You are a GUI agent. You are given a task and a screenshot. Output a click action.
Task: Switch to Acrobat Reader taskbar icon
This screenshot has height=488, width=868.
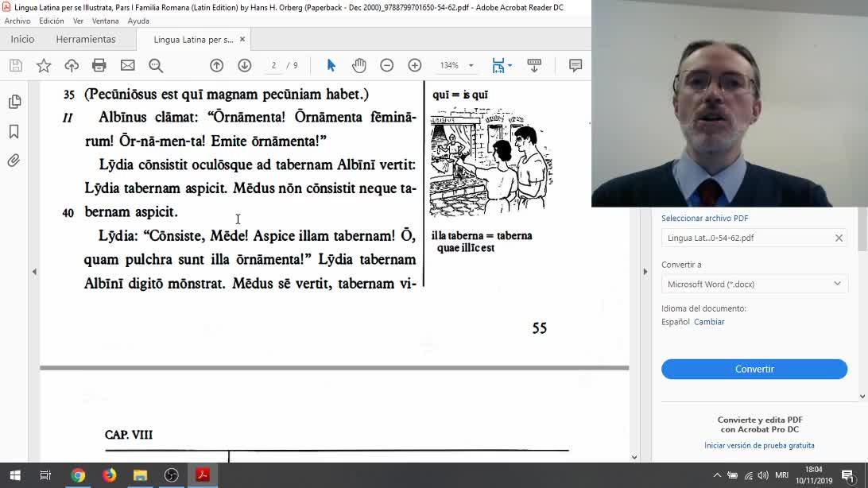202,475
